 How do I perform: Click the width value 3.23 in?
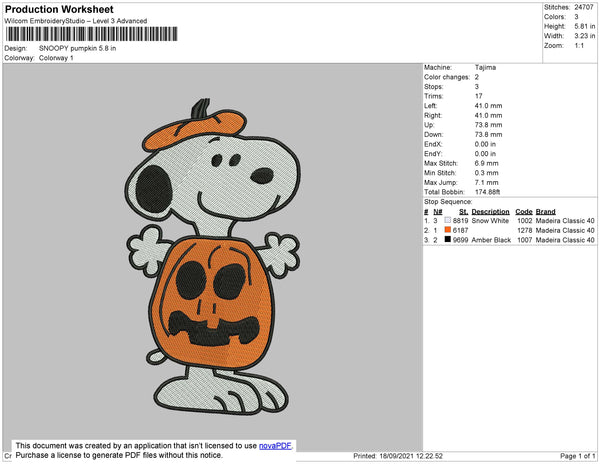(x=585, y=36)
